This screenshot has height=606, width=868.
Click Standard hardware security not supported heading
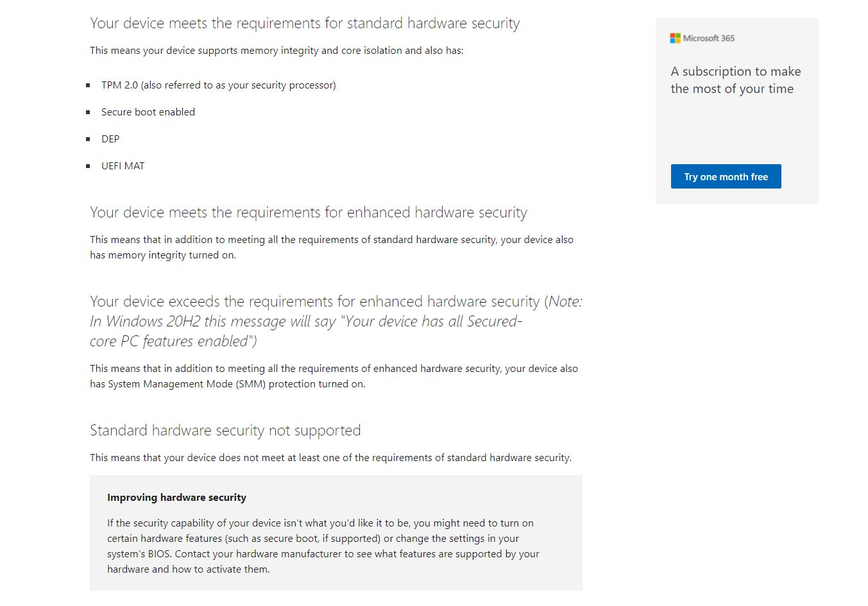click(225, 430)
